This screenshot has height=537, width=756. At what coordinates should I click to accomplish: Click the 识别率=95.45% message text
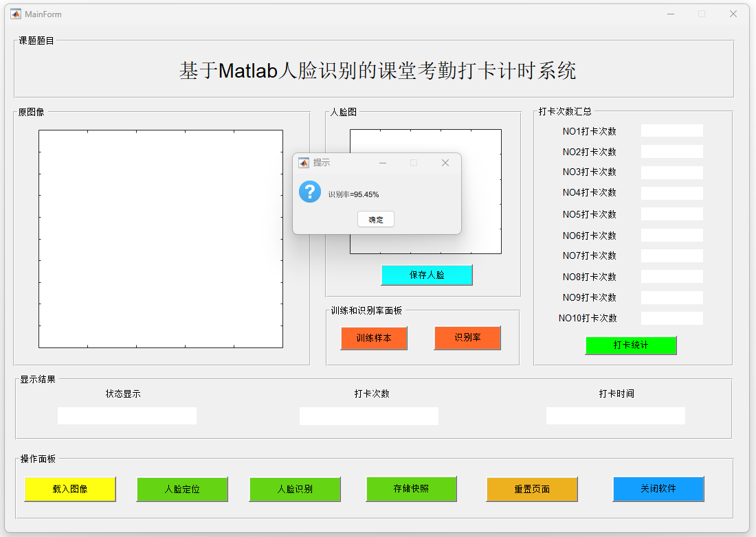[x=353, y=194]
